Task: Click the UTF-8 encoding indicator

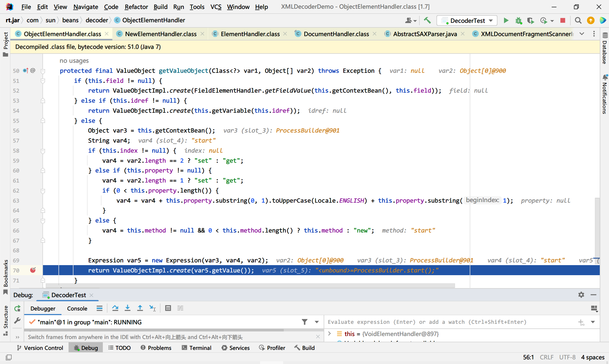Action: [x=567, y=357]
